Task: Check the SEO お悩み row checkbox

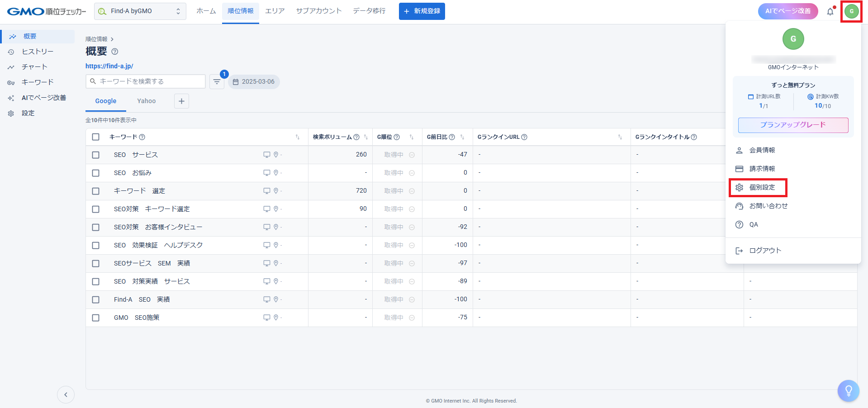Action: pyautogui.click(x=95, y=173)
